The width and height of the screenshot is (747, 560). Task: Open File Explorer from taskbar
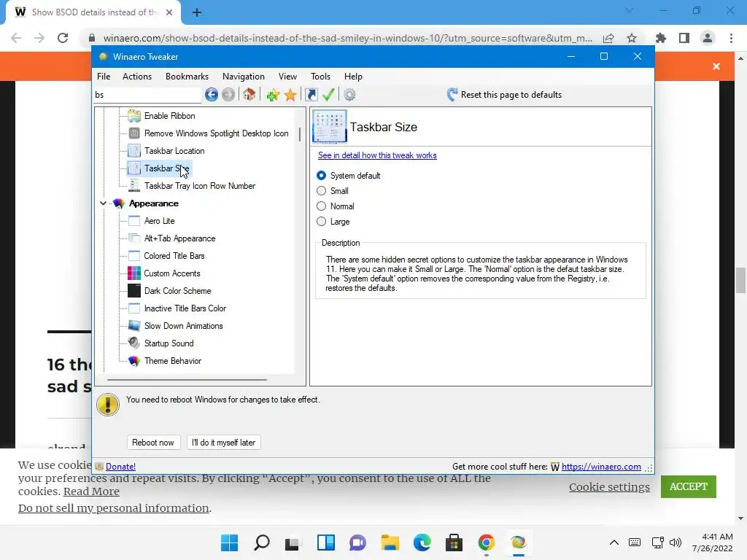pyautogui.click(x=390, y=542)
